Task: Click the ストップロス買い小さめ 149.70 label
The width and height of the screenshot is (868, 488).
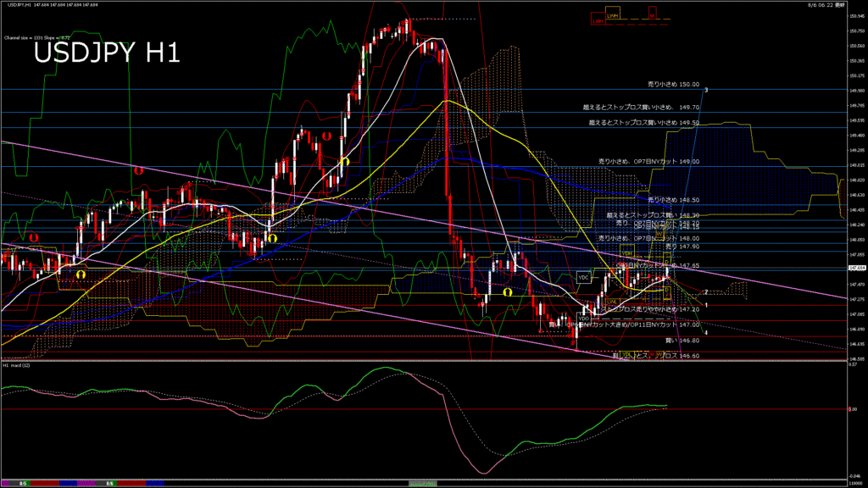Action: 640,108
